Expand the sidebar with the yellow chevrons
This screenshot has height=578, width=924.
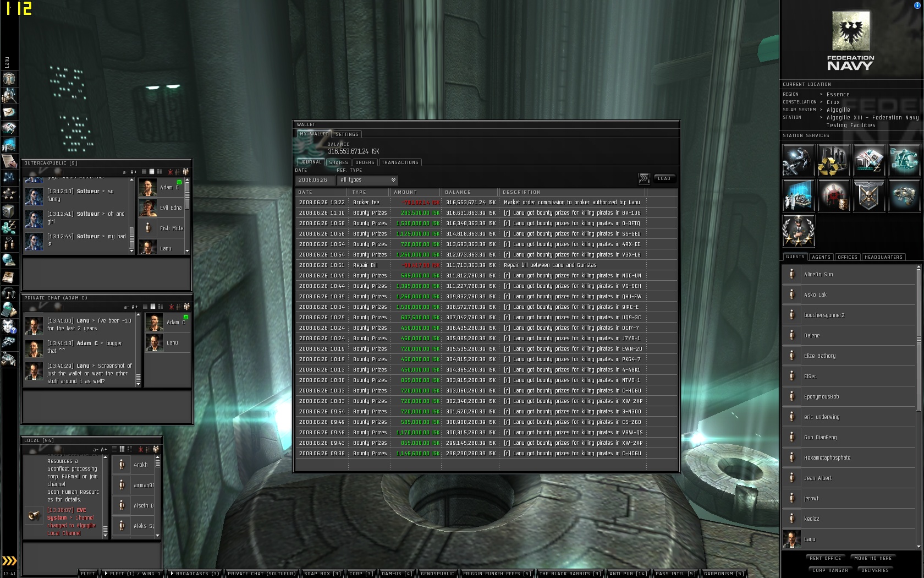point(9,561)
